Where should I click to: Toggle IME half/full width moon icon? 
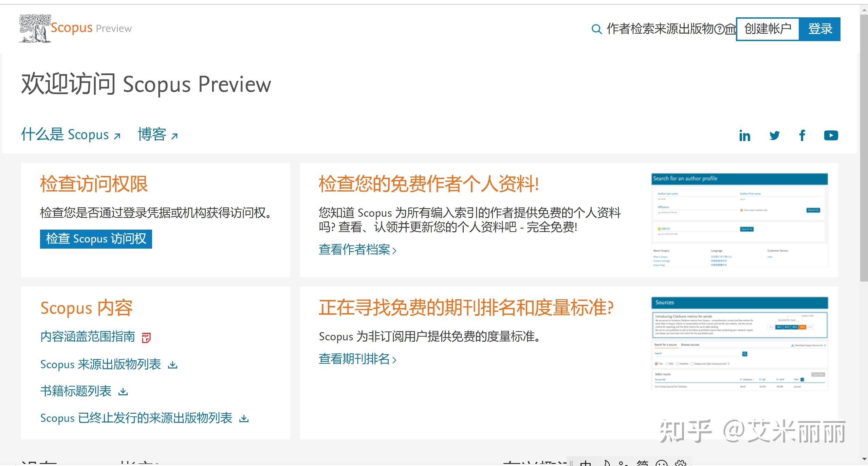(606, 463)
